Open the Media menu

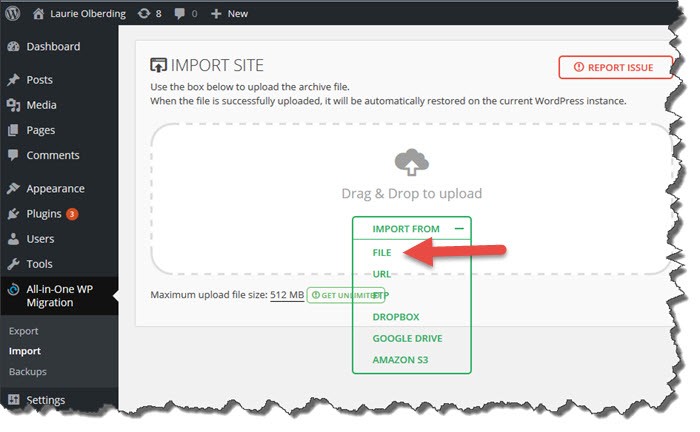pos(42,105)
